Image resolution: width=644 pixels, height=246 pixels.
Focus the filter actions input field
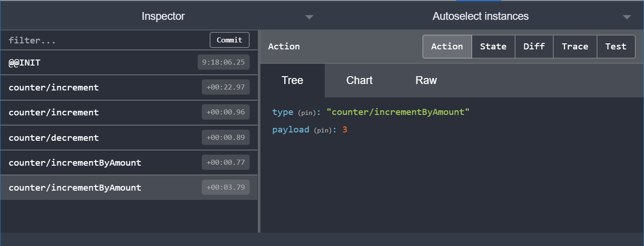pos(106,41)
